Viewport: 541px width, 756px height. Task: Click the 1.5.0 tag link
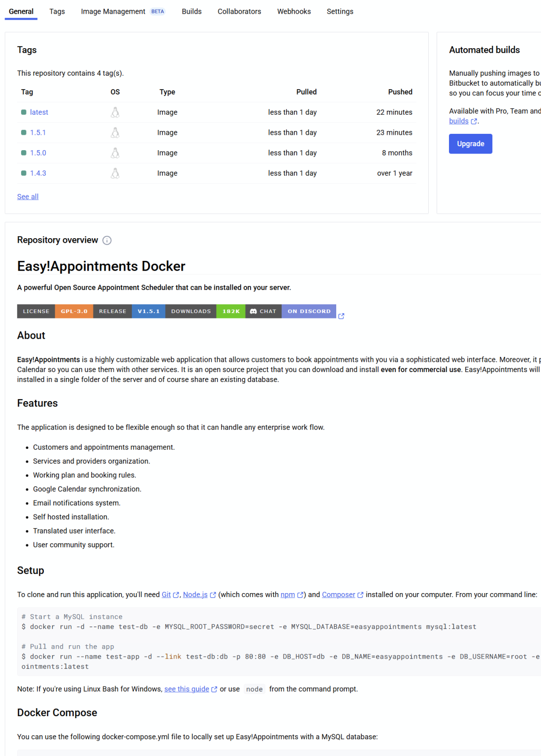pyautogui.click(x=38, y=153)
